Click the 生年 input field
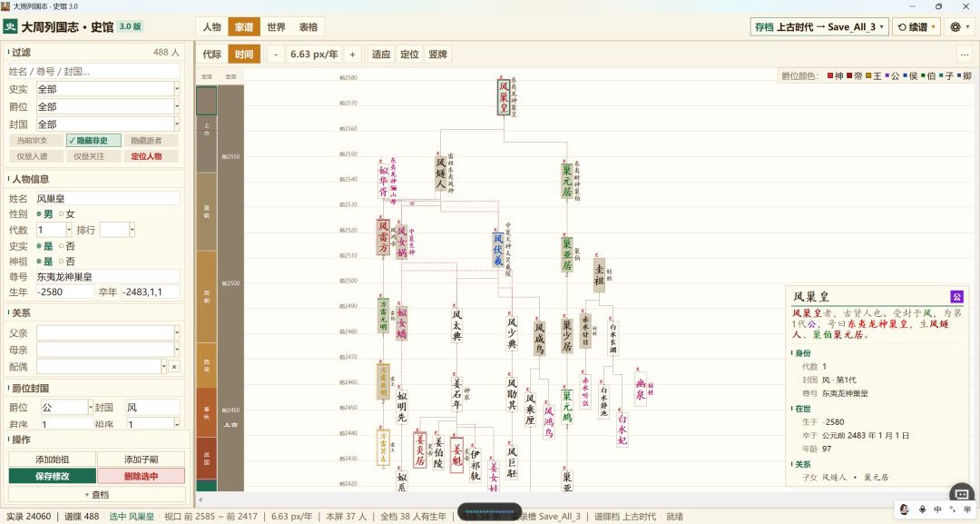This screenshot has width=980, height=524. (64, 292)
